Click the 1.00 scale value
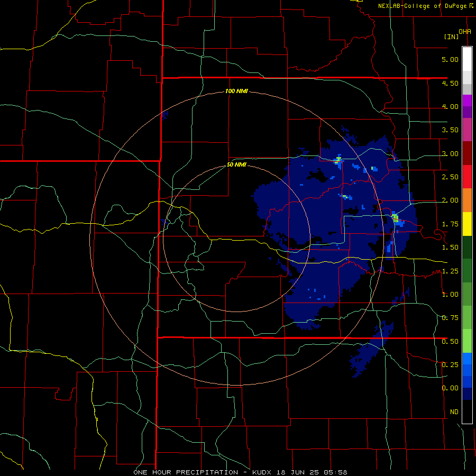 coord(450,295)
